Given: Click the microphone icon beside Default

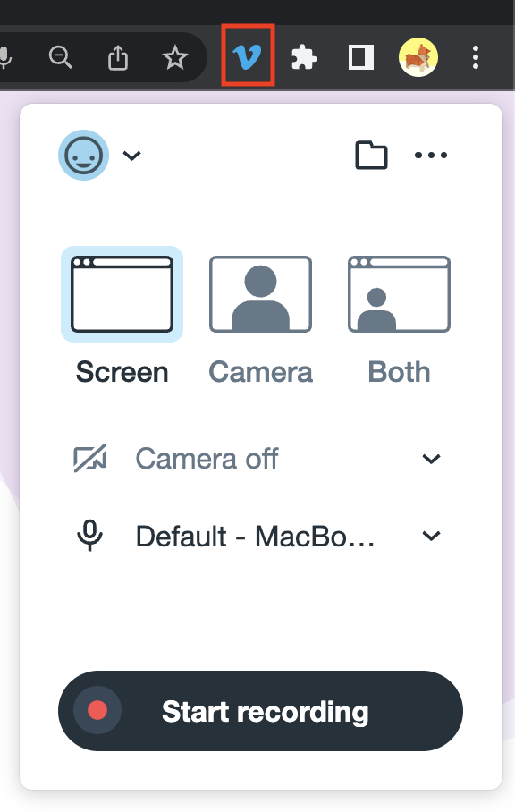Looking at the screenshot, I should point(90,536).
